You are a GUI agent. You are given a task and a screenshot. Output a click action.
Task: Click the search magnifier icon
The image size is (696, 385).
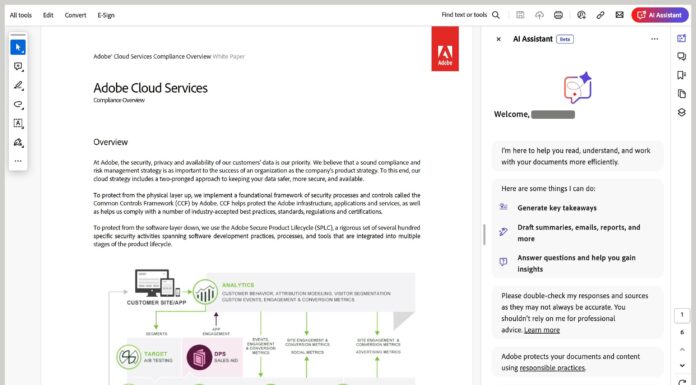(x=496, y=15)
